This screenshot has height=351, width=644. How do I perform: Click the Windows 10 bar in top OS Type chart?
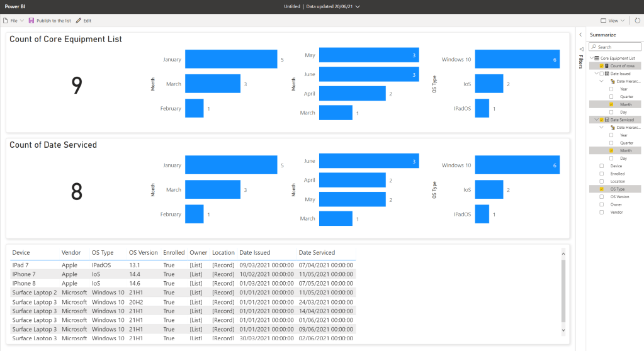tap(517, 60)
